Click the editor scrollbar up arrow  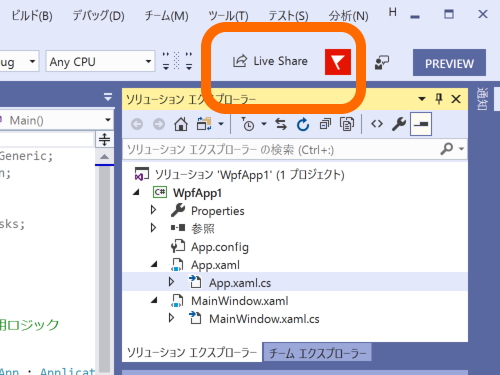tap(105, 156)
